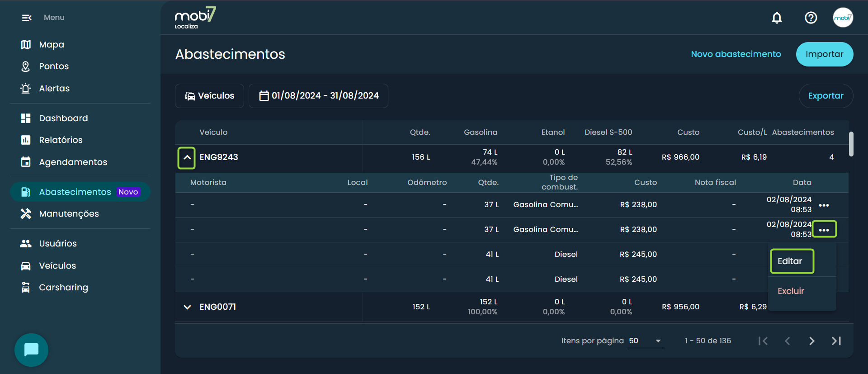
Task: Open notifications bell
Action: coord(777,18)
